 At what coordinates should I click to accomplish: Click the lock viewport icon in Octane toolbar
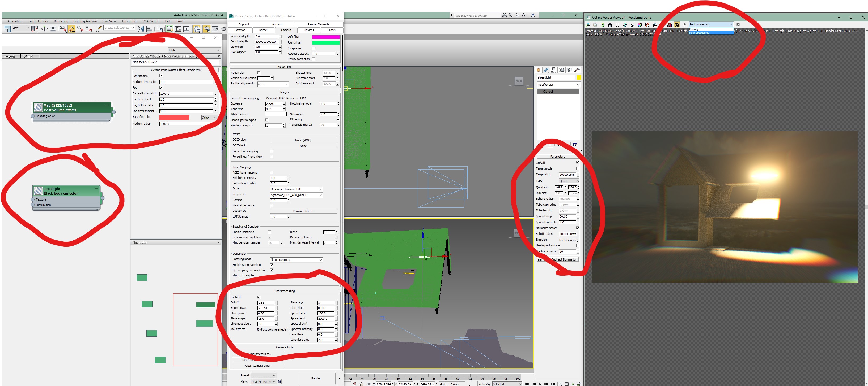click(610, 25)
